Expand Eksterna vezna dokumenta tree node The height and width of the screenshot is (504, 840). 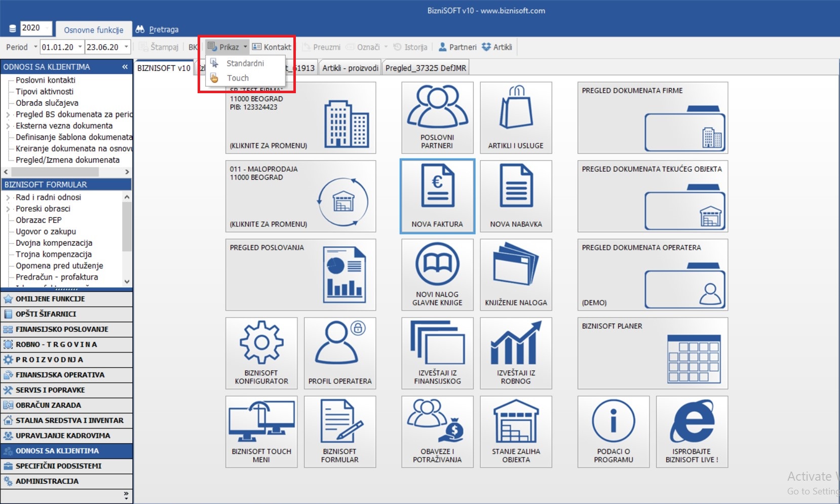8,126
